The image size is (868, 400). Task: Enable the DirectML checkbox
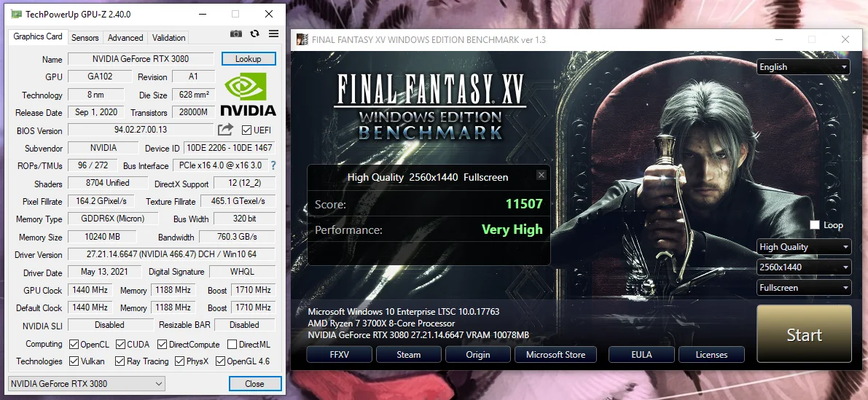click(232, 344)
